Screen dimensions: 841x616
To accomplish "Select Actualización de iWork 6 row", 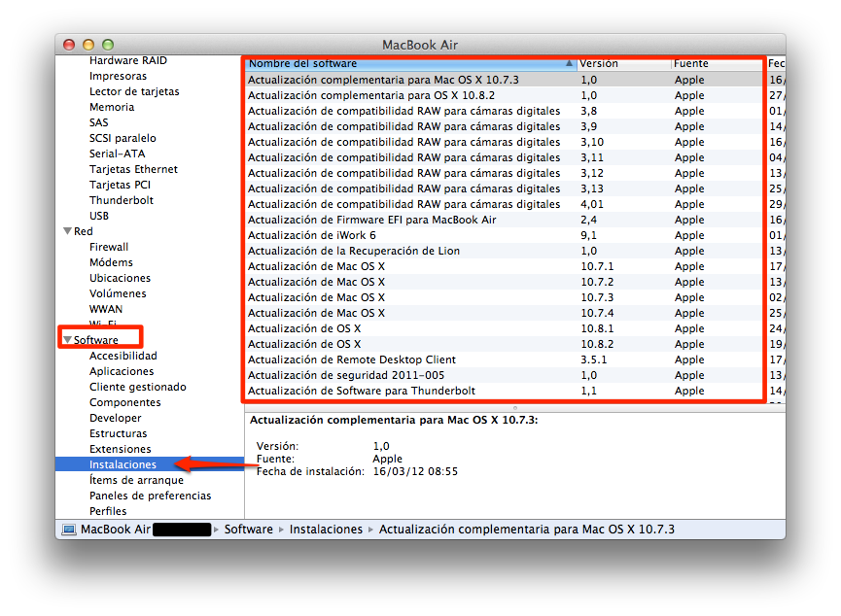I will point(311,235).
